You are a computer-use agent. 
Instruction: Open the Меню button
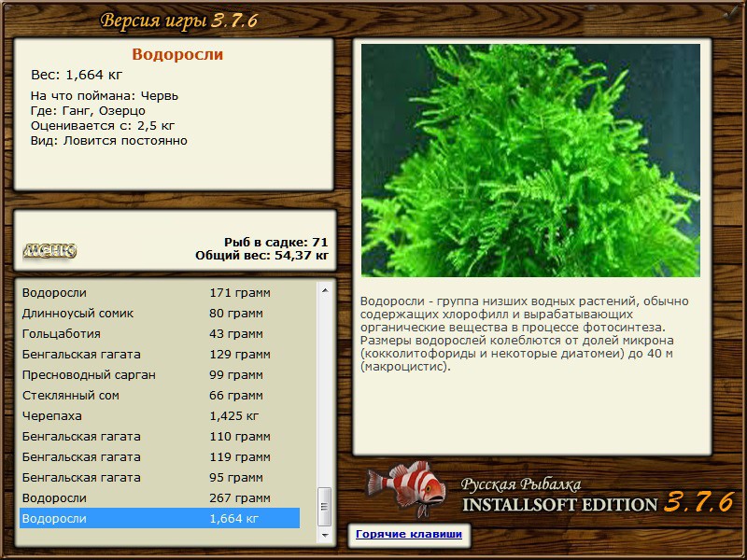point(49,250)
